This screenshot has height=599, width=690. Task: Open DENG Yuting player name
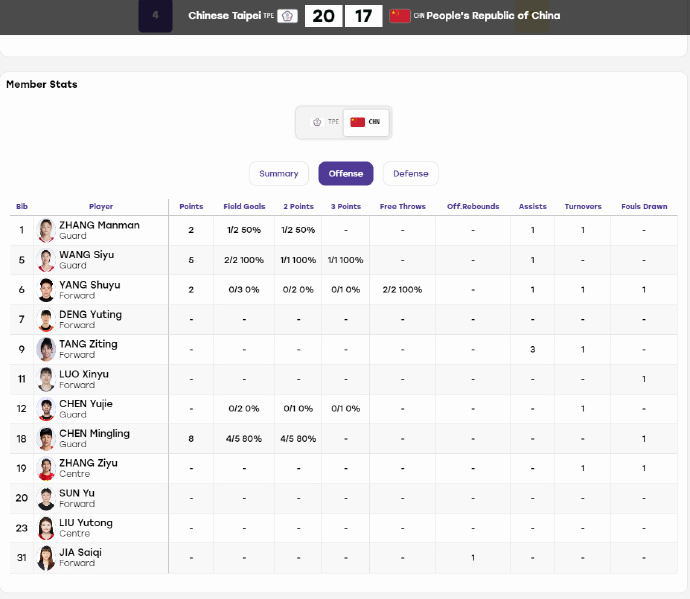tap(91, 314)
